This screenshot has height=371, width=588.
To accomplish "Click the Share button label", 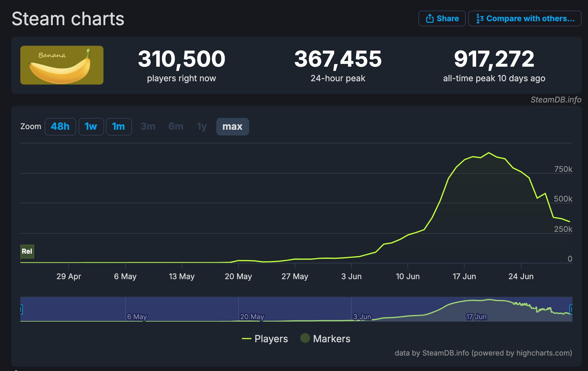I will click(448, 18).
